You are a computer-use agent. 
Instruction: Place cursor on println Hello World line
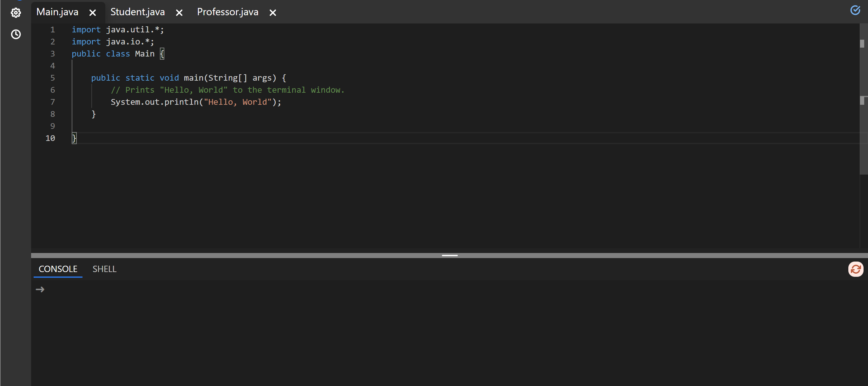click(195, 102)
